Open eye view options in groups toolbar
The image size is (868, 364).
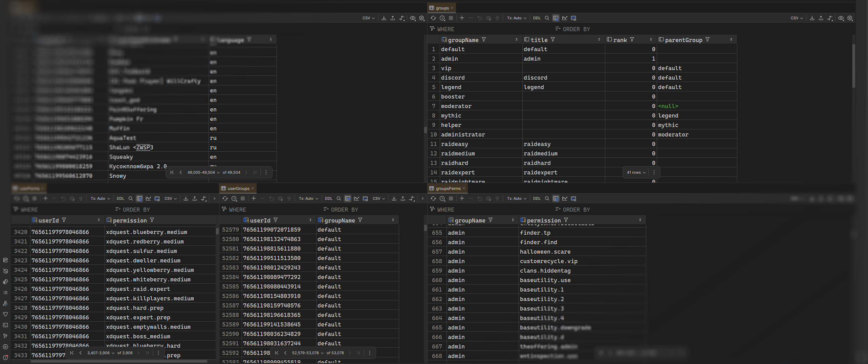(x=841, y=18)
